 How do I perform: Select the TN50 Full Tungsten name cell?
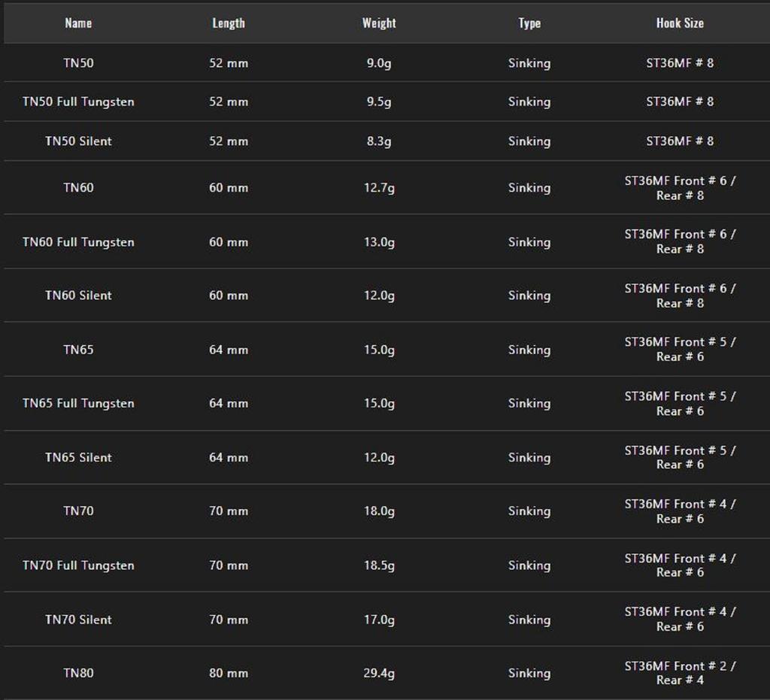(78, 102)
